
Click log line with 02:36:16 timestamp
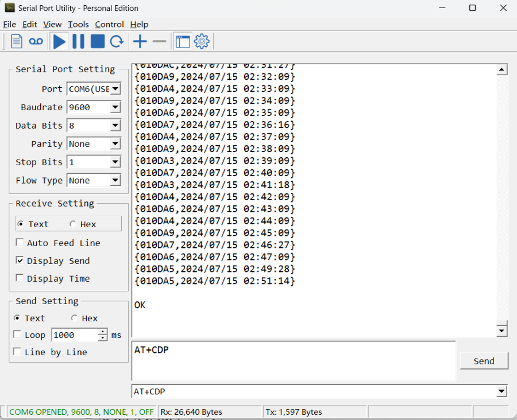[215, 125]
